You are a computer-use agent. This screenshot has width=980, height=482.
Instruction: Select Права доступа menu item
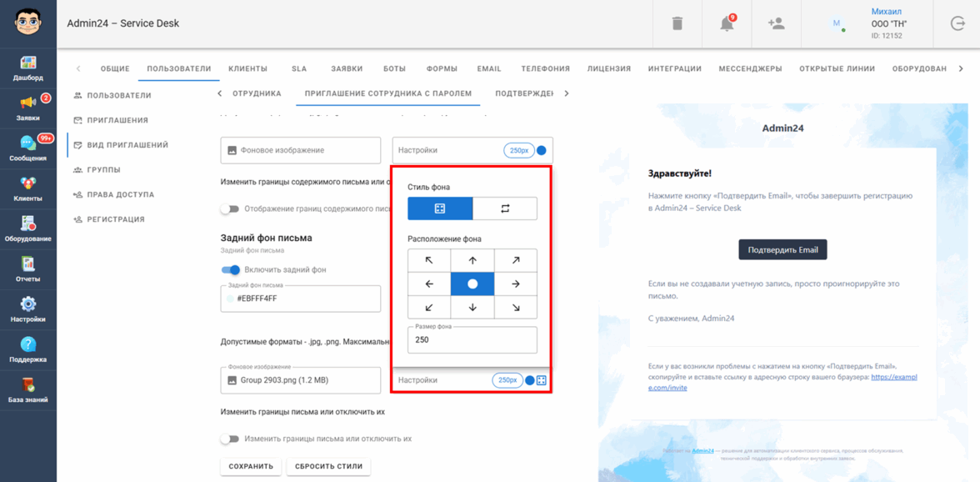click(120, 194)
